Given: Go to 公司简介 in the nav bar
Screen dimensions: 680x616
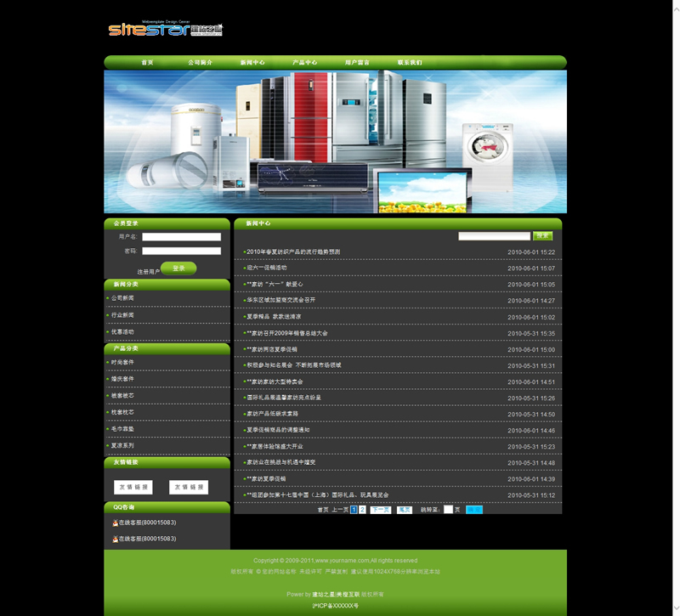Looking at the screenshot, I should click(200, 63).
